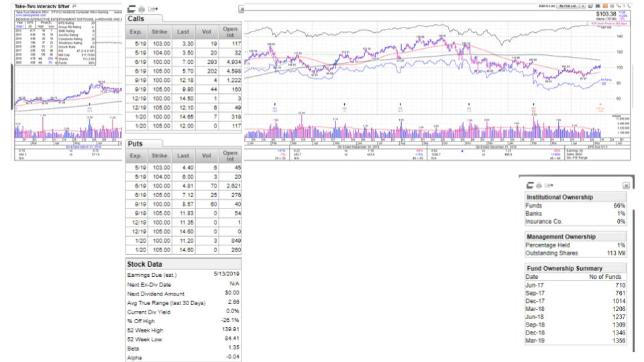The width and height of the screenshot is (644, 362).
Task: Click the copy-window icon above Calls
Action: tap(131, 9)
